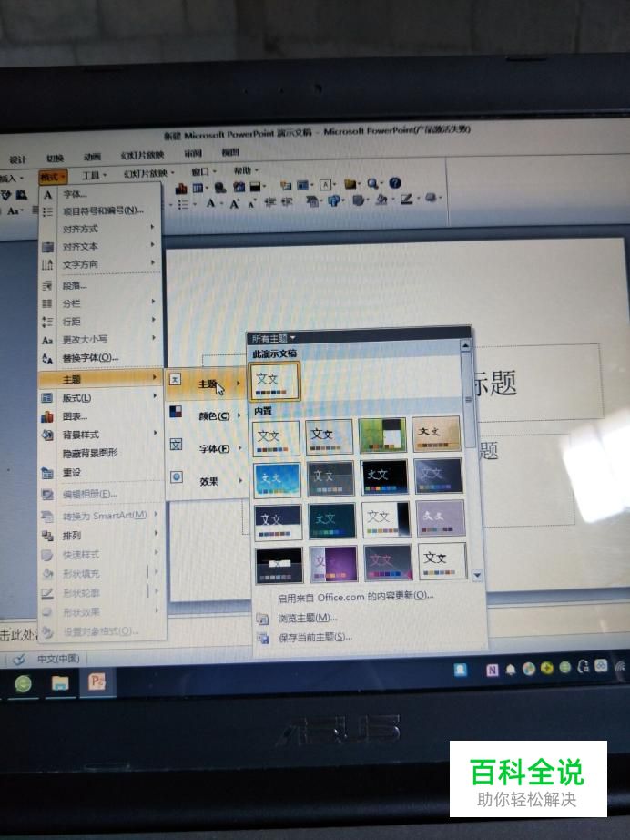Screen dimensions: 630x840
Task: Open the 颜色(C) theme submenu
Action: tap(205, 415)
